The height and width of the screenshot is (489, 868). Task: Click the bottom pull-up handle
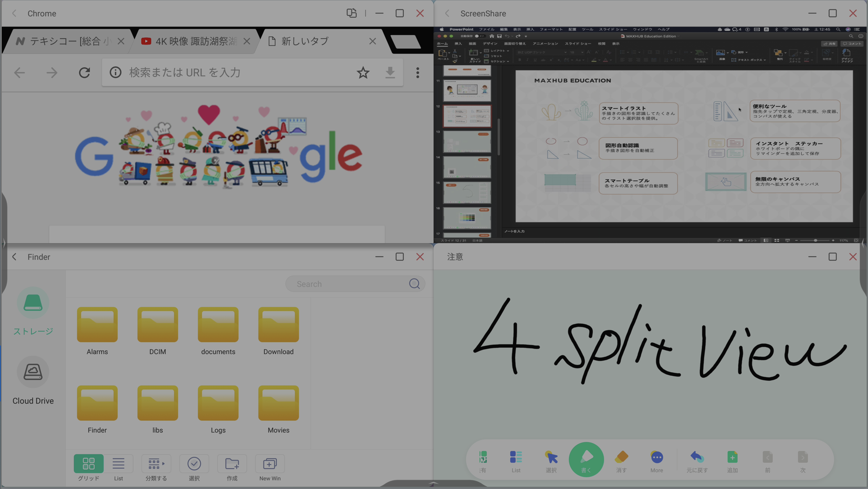coord(434,484)
